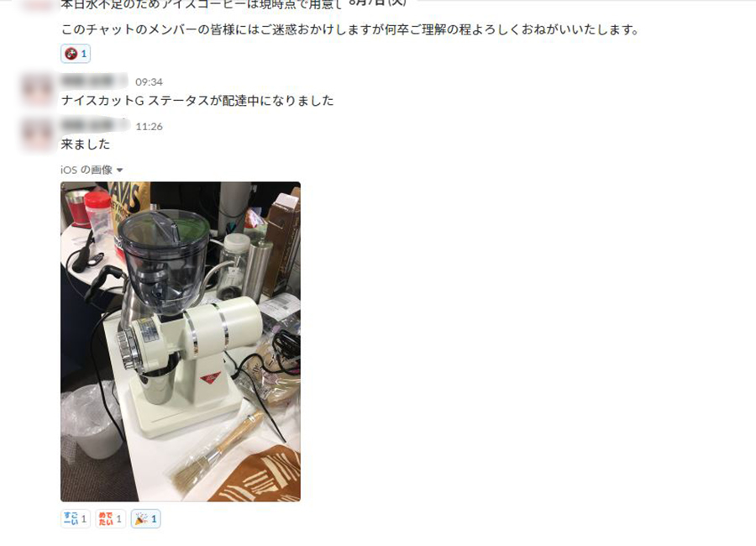Select the ナイスカットG delivery status message
The image size is (756, 546).
click(197, 100)
